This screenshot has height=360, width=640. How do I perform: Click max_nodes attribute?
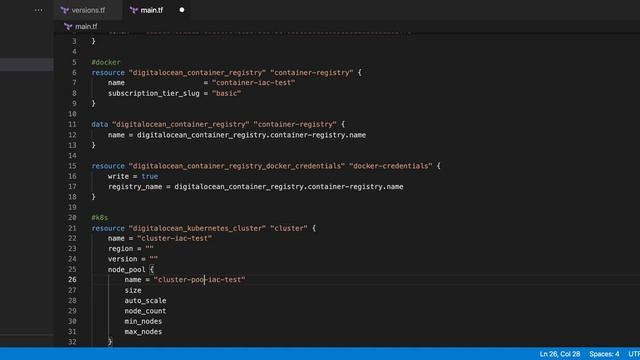pyautogui.click(x=143, y=332)
